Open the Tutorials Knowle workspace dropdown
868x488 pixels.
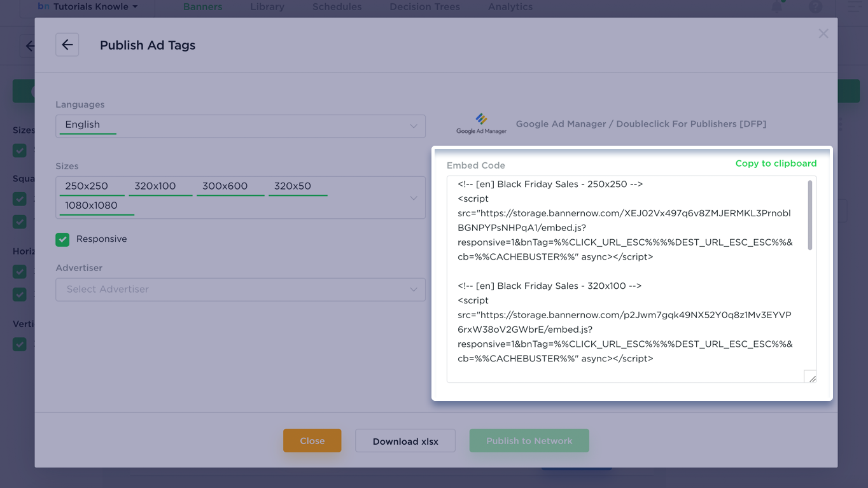tap(88, 6)
